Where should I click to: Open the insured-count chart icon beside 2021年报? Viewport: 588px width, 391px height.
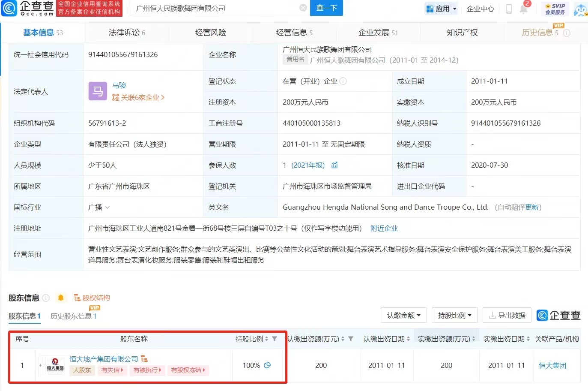pyautogui.click(x=335, y=165)
